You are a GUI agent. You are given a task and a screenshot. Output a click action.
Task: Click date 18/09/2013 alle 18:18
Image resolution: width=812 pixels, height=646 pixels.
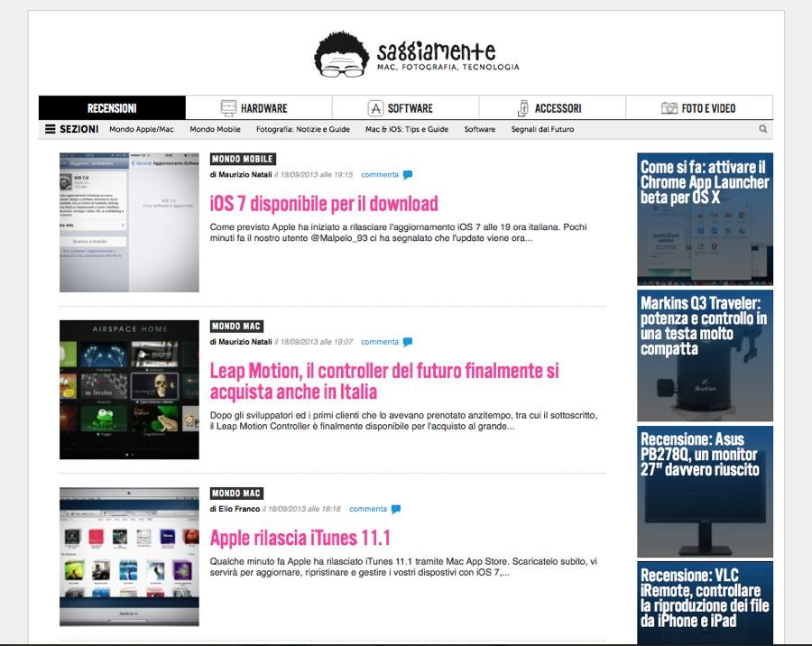click(x=305, y=509)
